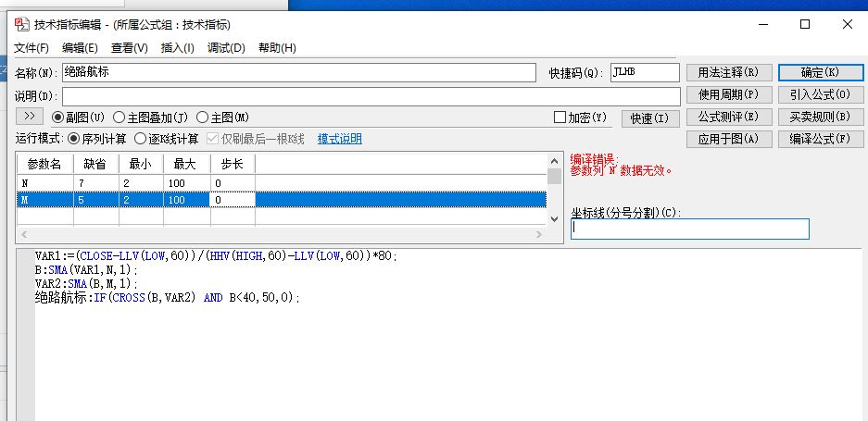Select 序列计算 run mode
This screenshot has width=868, height=421.
pos(96,139)
